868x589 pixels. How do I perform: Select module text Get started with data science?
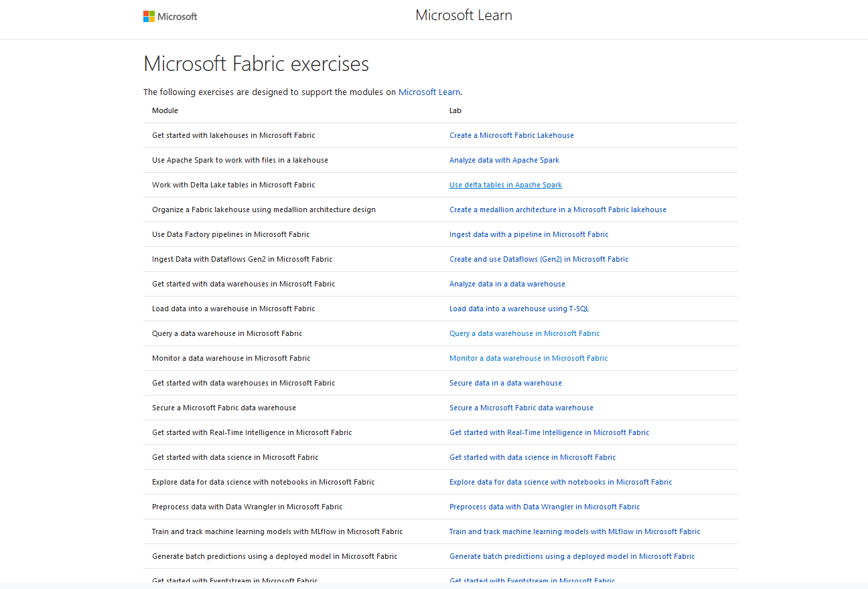235,457
